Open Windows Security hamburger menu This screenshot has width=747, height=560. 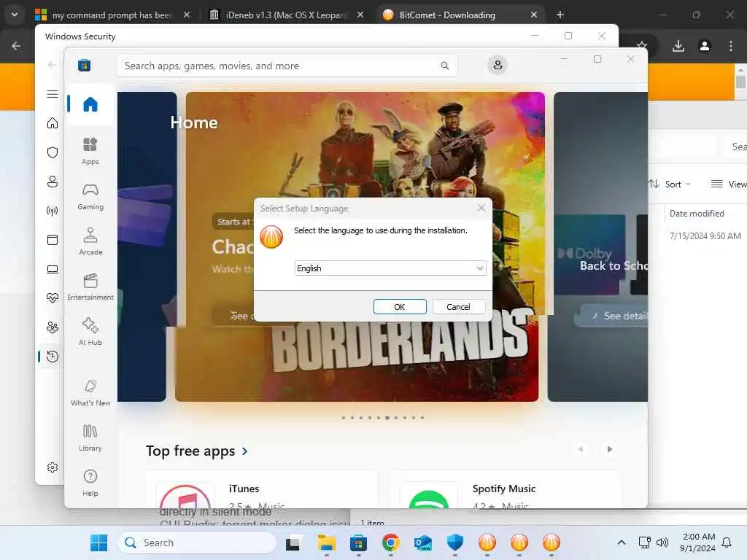(x=53, y=94)
